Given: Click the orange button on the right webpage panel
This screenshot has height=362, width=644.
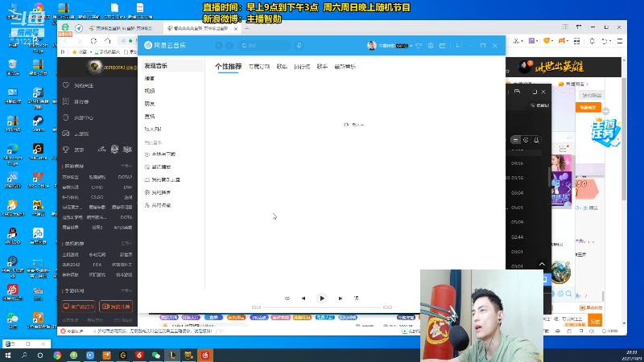Looking at the screenshot, I should click(588, 107).
